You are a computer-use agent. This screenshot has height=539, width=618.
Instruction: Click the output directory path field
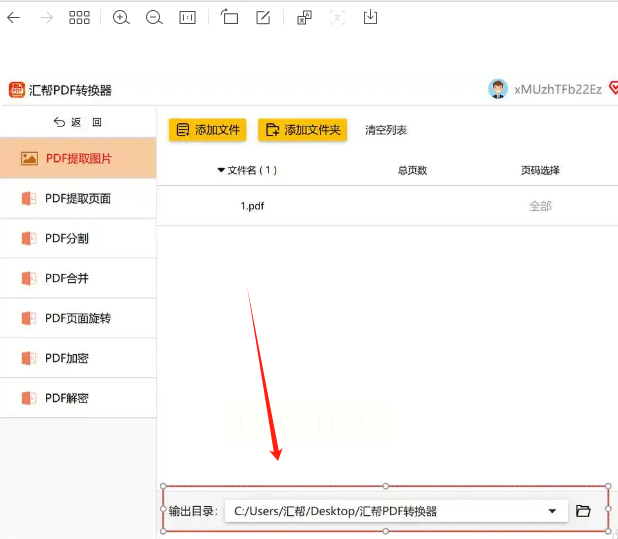(x=396, y=511)
